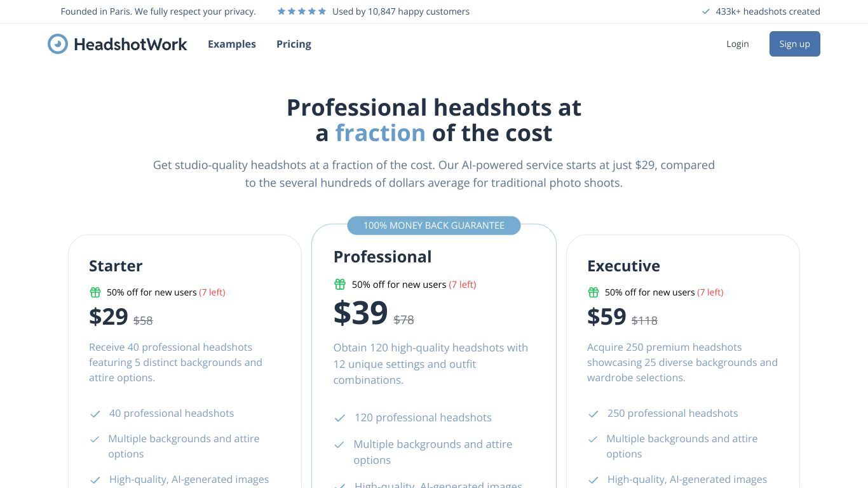Click checkmark next to 120 professional headshots
This screenshot has width=868, height=488.
pos(340,418)
